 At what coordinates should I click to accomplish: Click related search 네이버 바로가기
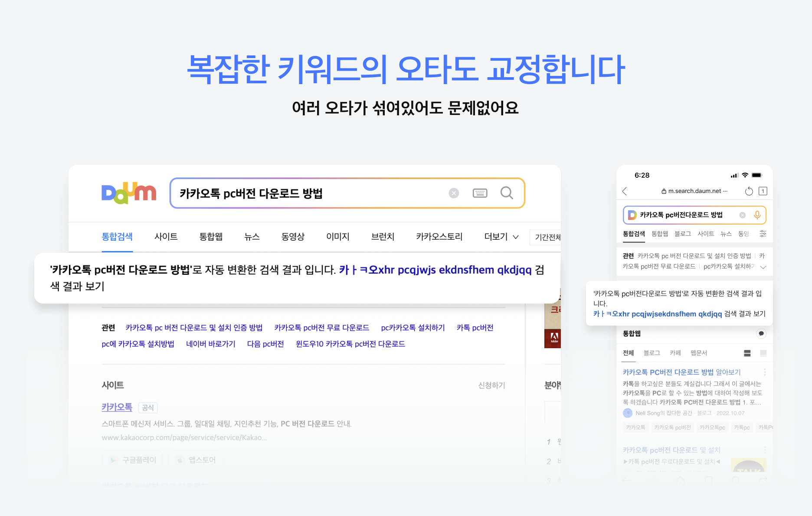click(x=211, y=344)
